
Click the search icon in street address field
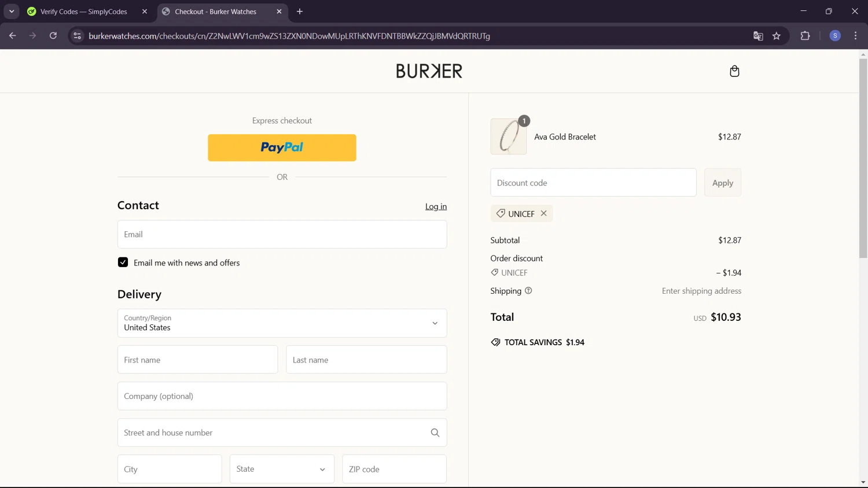435,432
